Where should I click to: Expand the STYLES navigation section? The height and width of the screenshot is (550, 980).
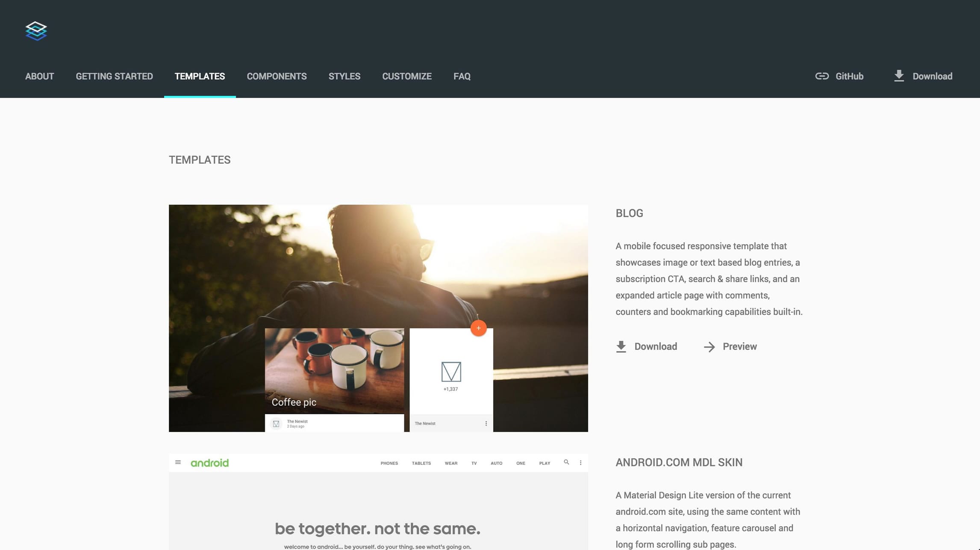pos(344,76)
